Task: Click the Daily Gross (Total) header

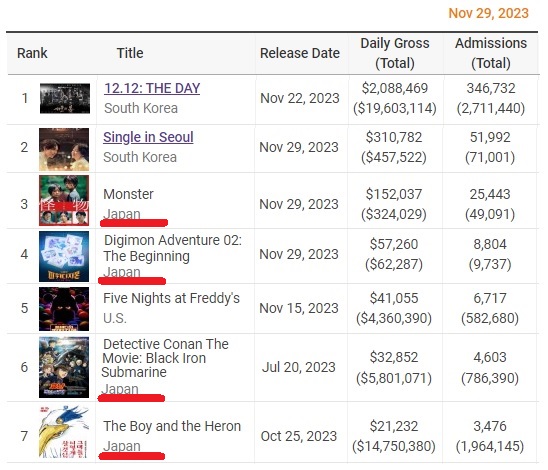Action: pos(395,53)
